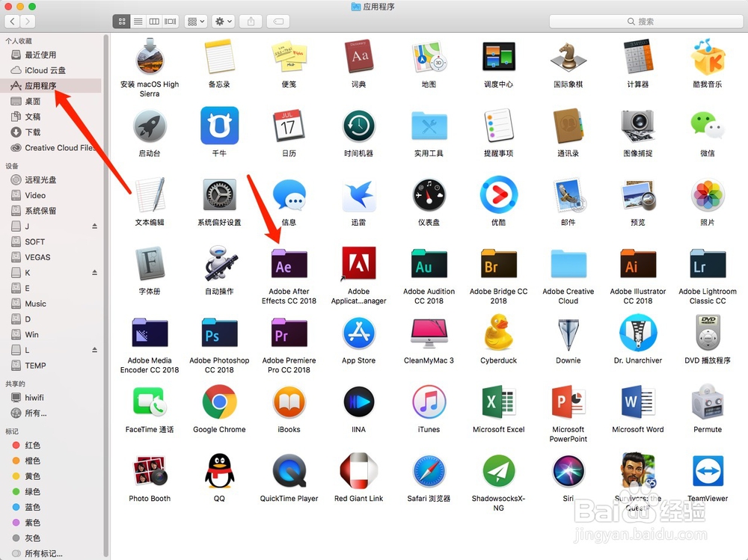Go to 文稿 in sidebar
Screen dimensions: 748x560
pos(52,117)
